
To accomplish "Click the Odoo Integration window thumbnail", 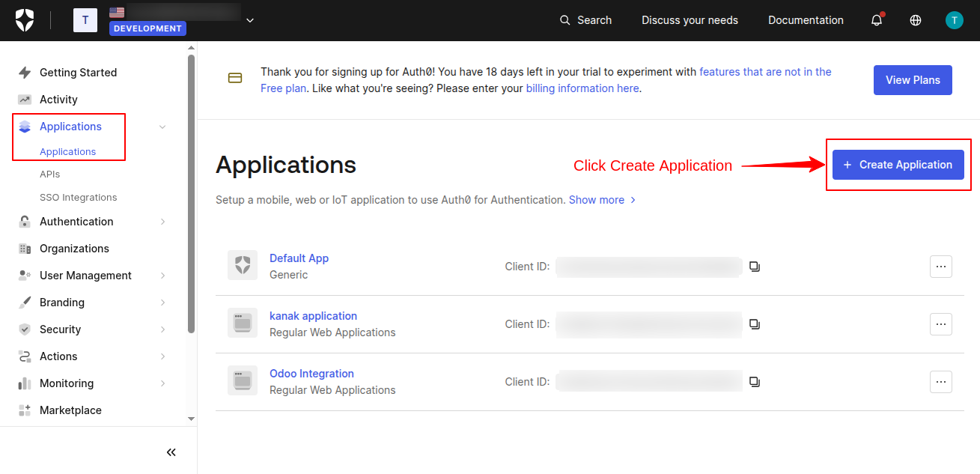I will pos(243,380).
